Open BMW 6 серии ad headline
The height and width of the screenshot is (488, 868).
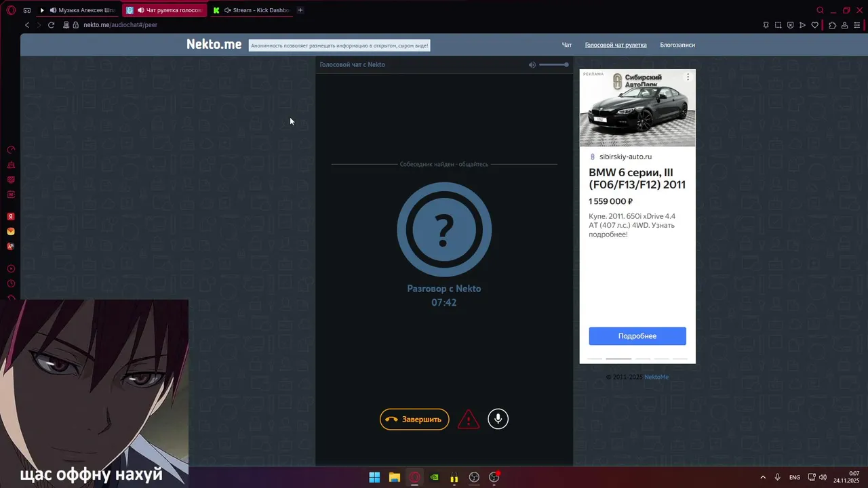pos(637,179)
